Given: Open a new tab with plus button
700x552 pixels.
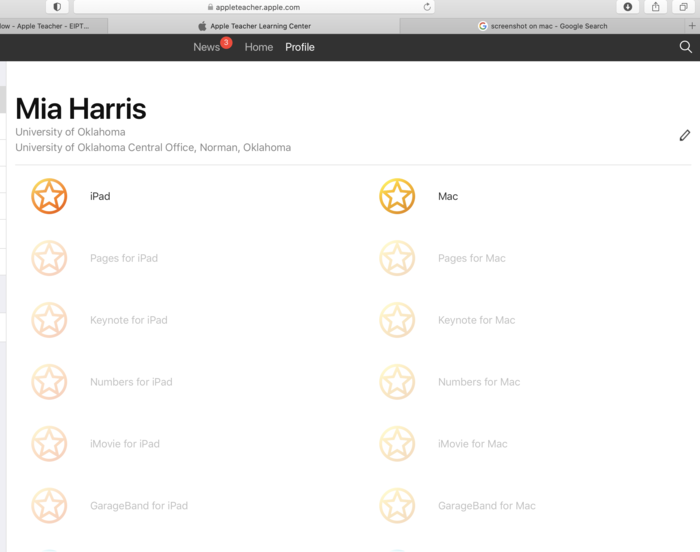Looking at the screenshot, I should pyautogui.click(x=691, y=26).
